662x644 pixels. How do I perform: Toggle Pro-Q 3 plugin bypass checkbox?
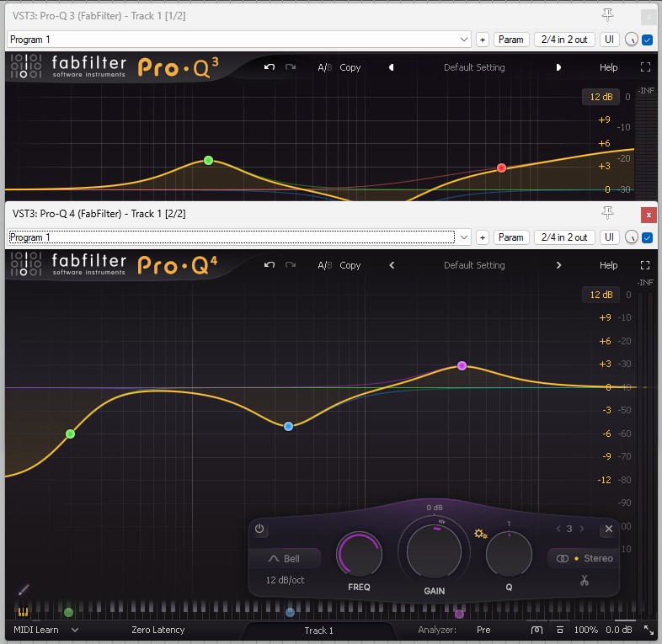click(647, 40)
